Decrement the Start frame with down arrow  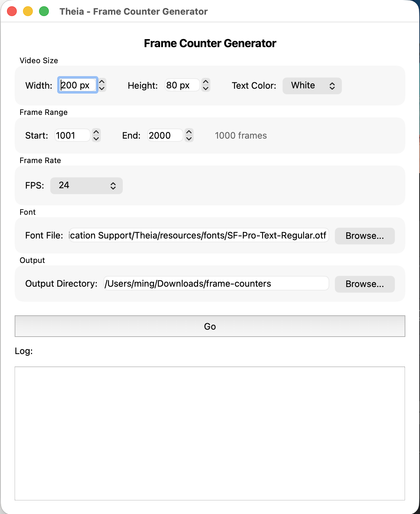pyautogui.click(x=96, y=139)
